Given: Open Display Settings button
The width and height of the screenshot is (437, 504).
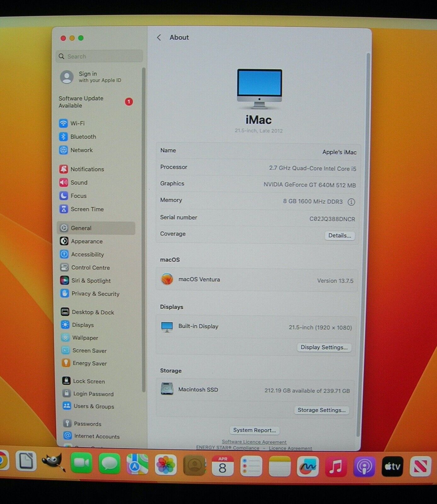Looking at the screenshot, I should (x=324, y=347).
